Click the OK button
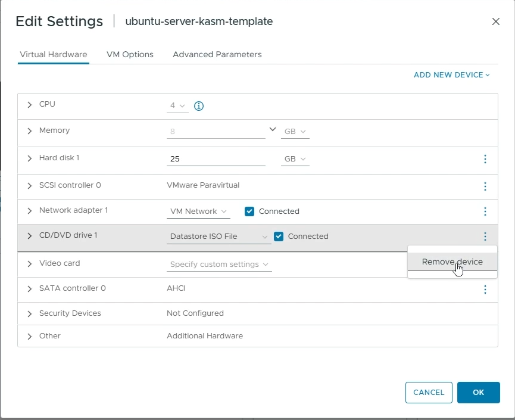Viewport: 515px width, 420px height. tap(479, 392)
